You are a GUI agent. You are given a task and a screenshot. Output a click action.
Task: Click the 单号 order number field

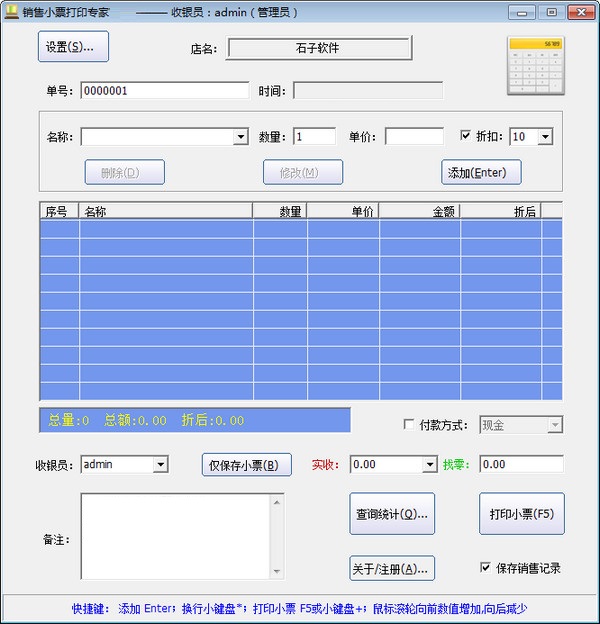click(x=164, y=90)
